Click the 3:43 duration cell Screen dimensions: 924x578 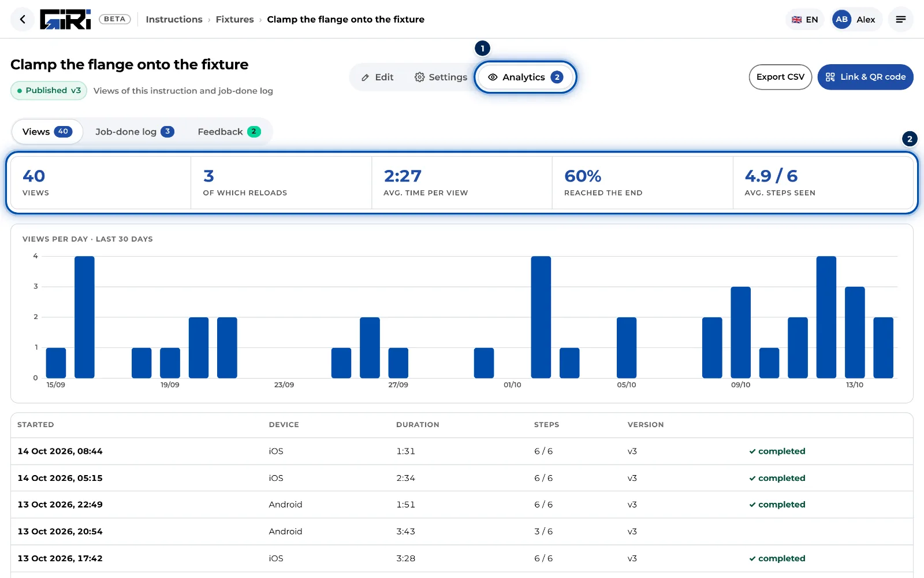click(x=405, y=532)
